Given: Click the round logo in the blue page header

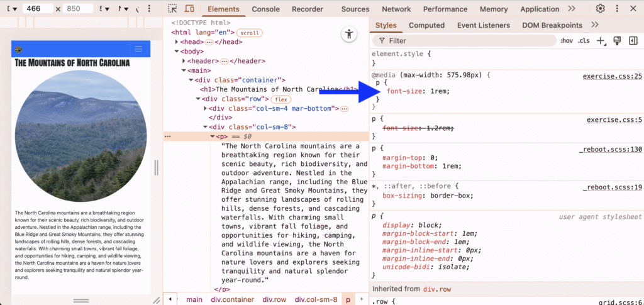Looking at the screenshot, I should pyautogui.click(x=18, y=50).
